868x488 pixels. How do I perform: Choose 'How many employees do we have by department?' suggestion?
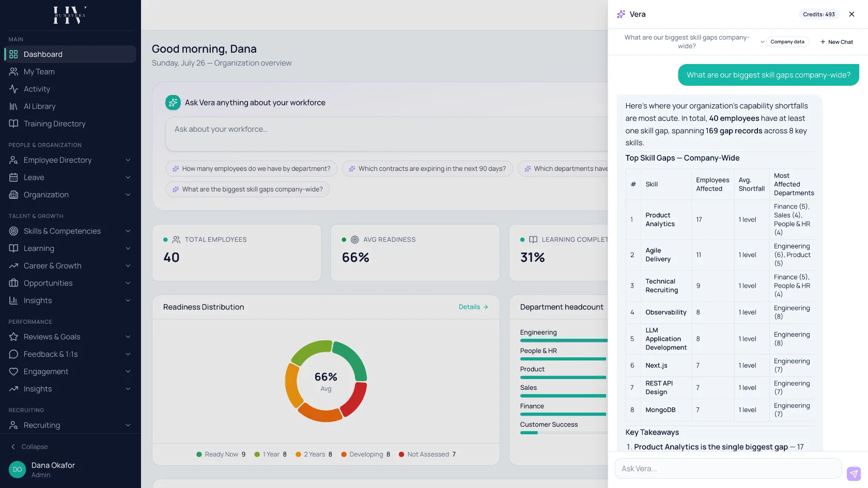[251, 169]
